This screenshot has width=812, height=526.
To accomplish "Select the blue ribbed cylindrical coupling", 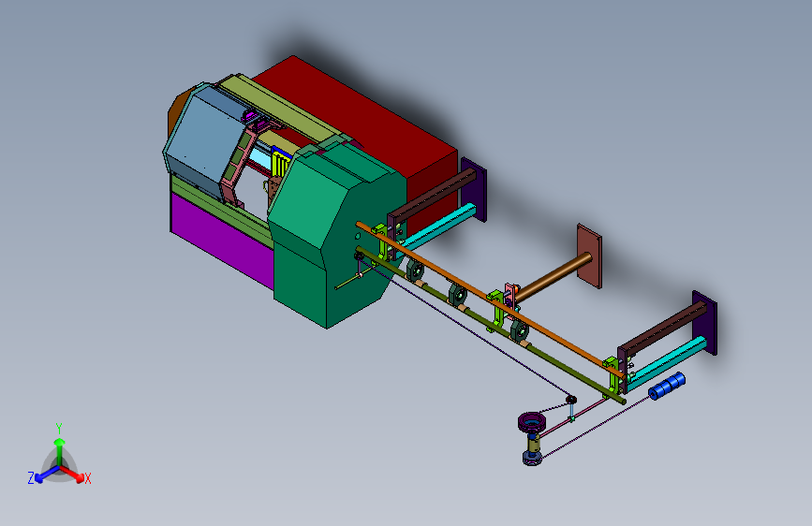I will (667, 387).
